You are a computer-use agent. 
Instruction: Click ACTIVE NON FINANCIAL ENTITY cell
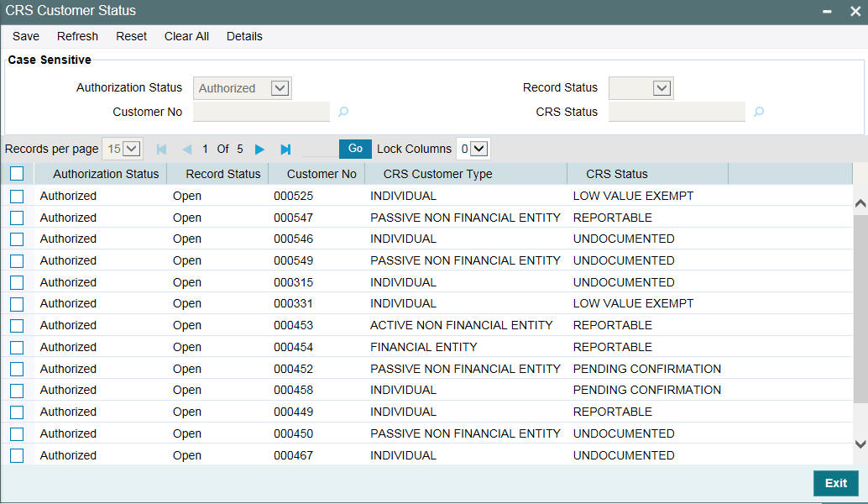pos(461,326)
